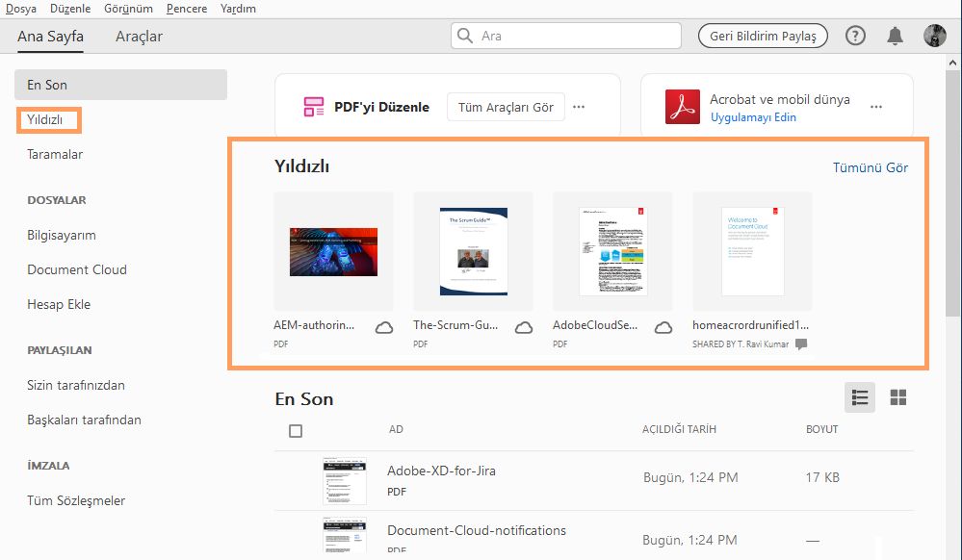Click SHARED BY T. Ravi Kumar text
Screen dimensions: 962x560
coord(741,344)
